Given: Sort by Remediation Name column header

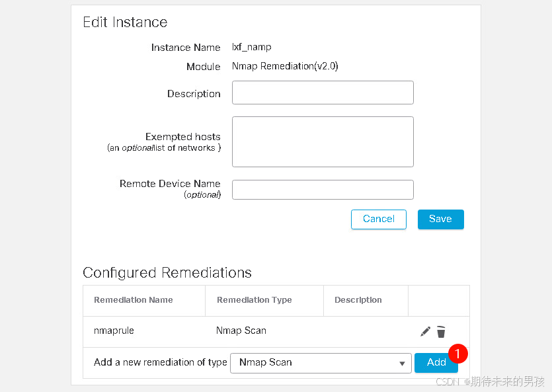Looking at the screenshot, I should pyautogui.click(x=134, y=300).
